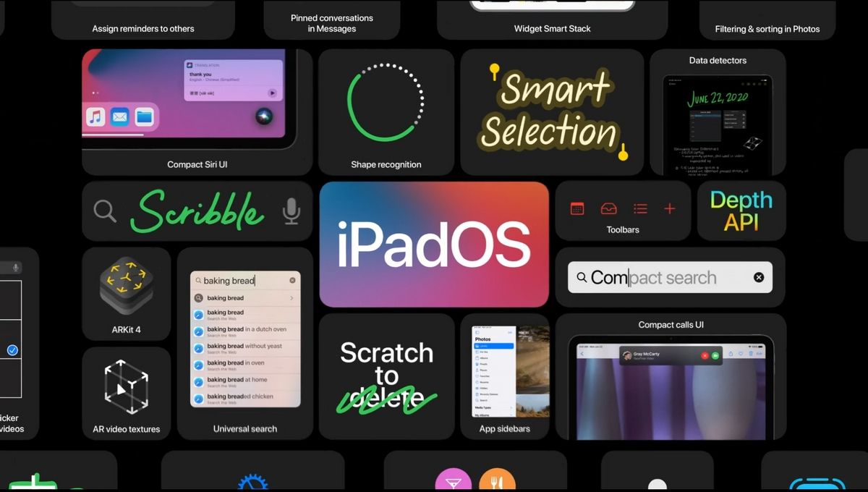Open Mail from the Compact Siri UI dock
This screenshot has height=492, width=868.
pos(119,116)
